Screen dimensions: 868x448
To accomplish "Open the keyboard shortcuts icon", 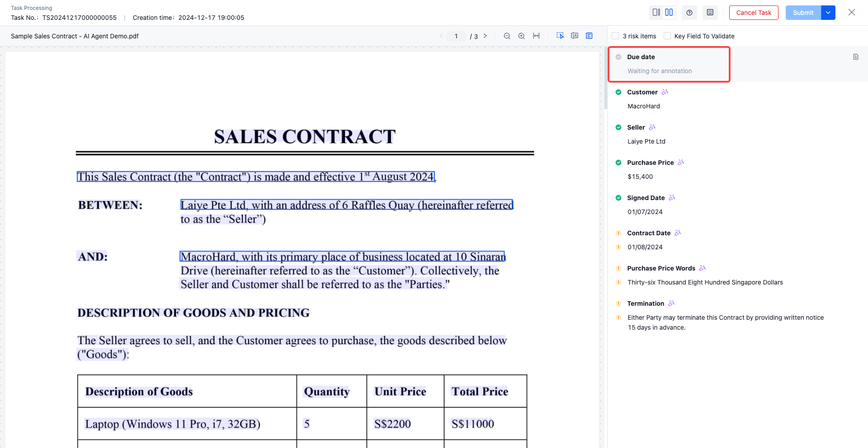I will coord(710,13).
